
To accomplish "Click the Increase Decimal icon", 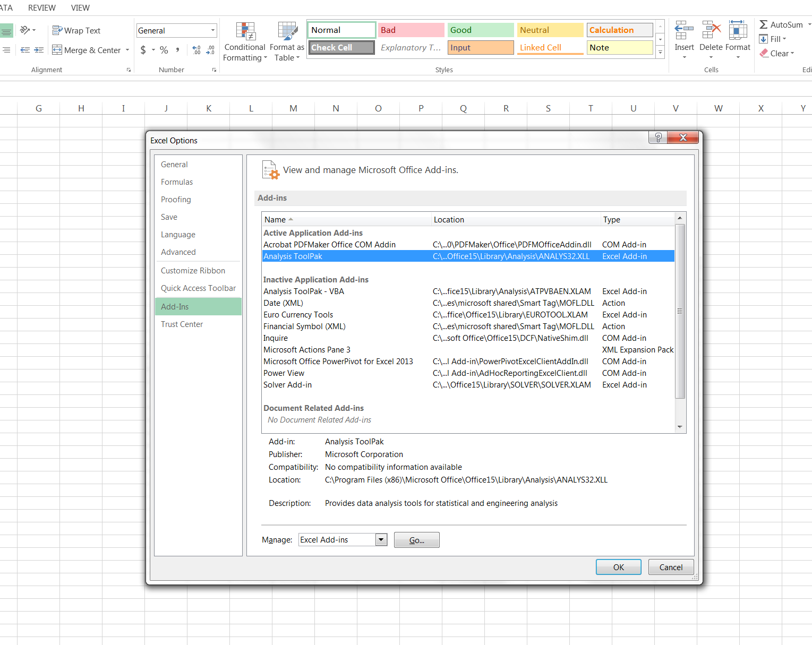I will 196,50.
